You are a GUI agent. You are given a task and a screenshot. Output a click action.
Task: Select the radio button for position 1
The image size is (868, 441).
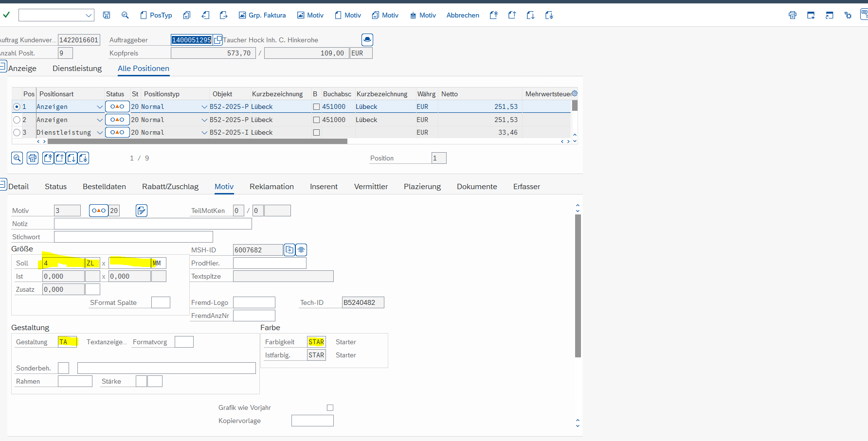pos(17,106)
